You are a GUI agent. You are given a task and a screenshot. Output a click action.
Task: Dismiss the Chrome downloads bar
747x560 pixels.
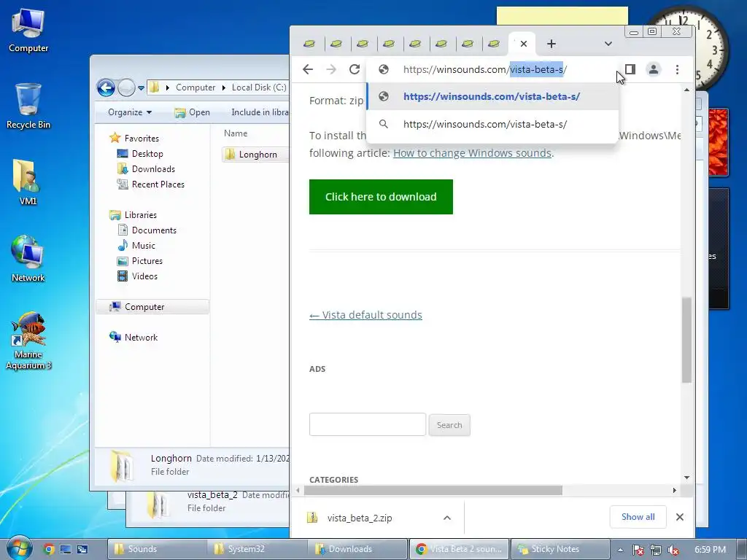[680, 517]
